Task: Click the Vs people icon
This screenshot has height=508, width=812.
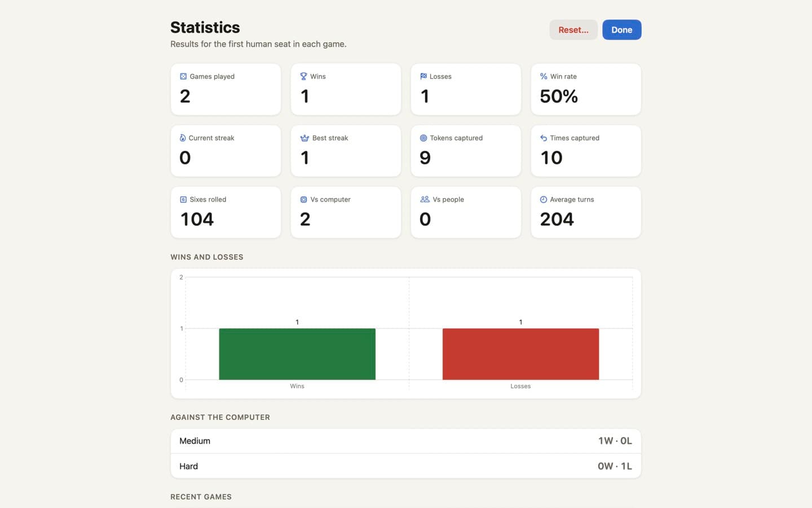Action: 425,199
